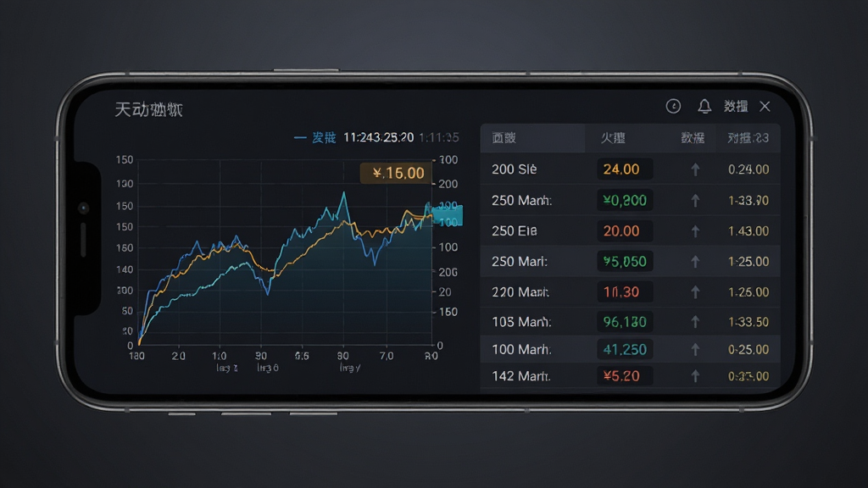Close the panel with the X icon
868x488 pixels.
pyautogui.click(x=765, y=106)
